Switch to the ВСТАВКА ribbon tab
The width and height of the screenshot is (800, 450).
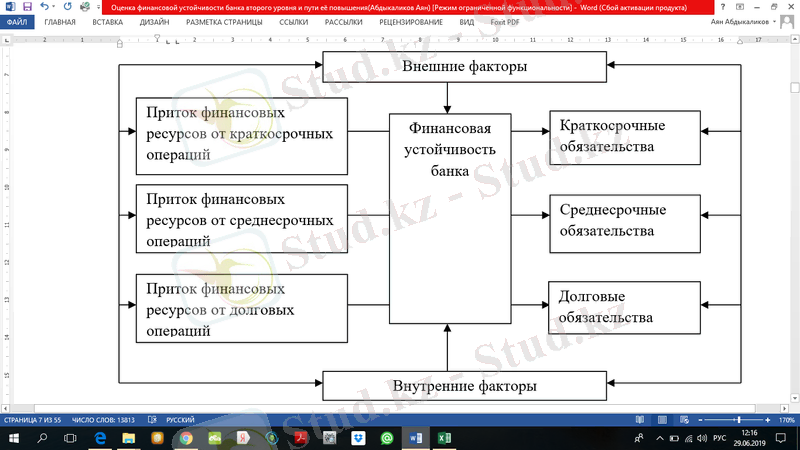(x=107, y=21)
